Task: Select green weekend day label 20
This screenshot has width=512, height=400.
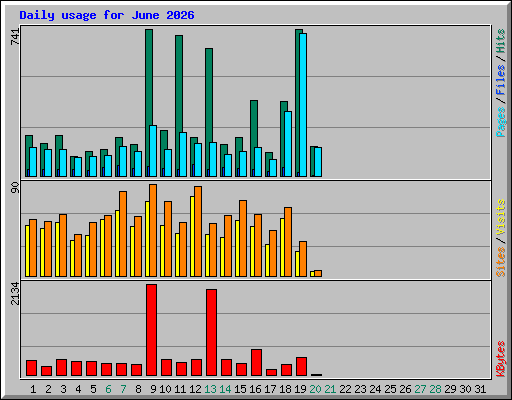Action: click(x=315, y=389)
